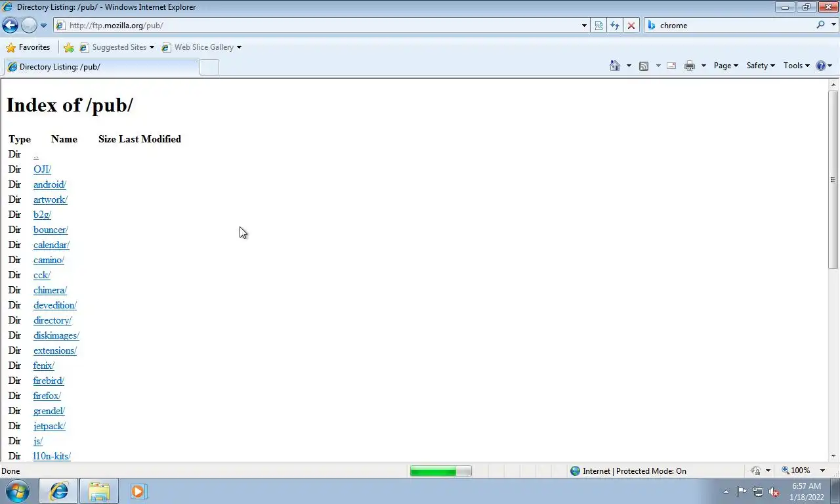Viewport: 840px width, 504px height.
Task: Open the fenix/ directory link
Action: point(44,366)
